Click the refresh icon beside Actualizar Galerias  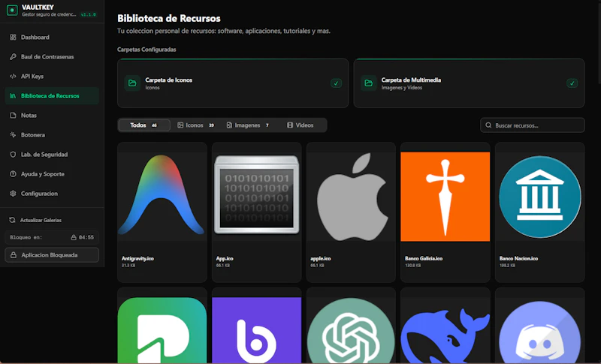(x=12, y=220)
